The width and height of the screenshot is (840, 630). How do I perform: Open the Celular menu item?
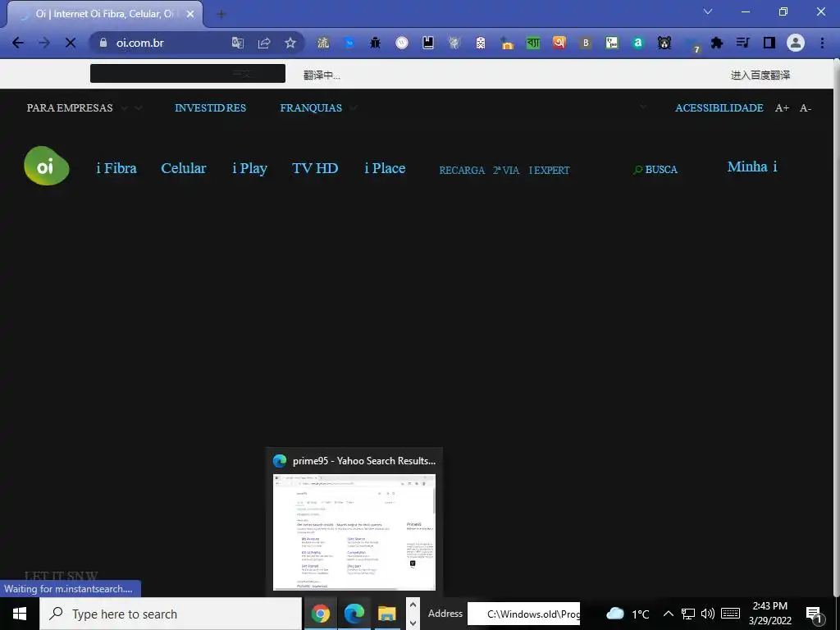tap(183, 167)
